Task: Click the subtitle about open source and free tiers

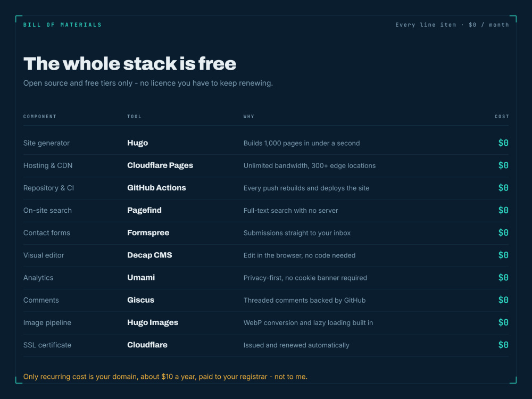Action: pos(148,83)
